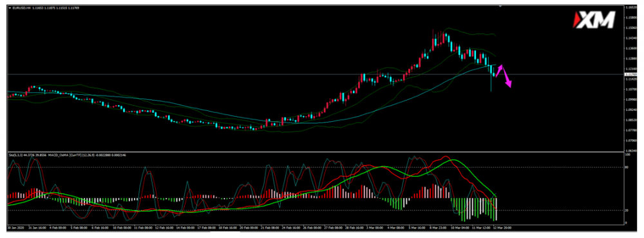Image resolution: width=644 pixels, height=238 pixels.
Task: Open the EURUSD,H4 chart dropdown triangle
Action: point(10,8)
